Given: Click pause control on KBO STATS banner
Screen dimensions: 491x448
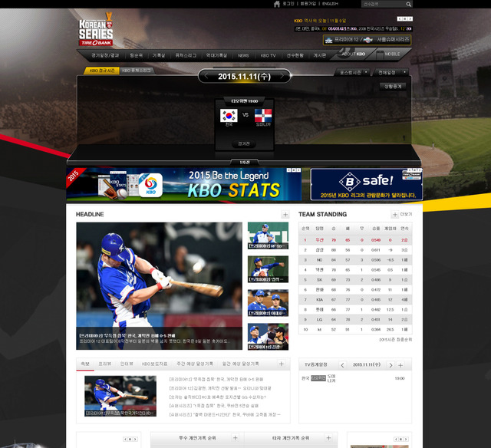Looking at the screenshot, I should 293,170.
